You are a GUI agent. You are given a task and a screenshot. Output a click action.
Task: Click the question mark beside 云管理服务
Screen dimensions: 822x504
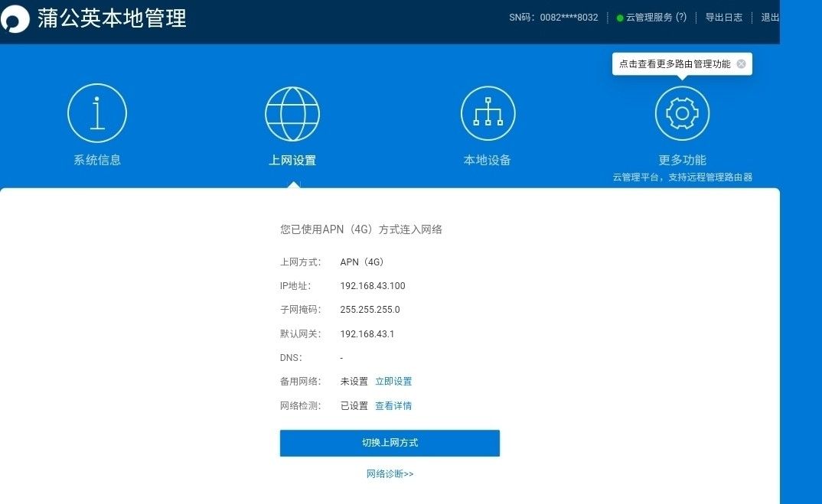click(680, 18)
